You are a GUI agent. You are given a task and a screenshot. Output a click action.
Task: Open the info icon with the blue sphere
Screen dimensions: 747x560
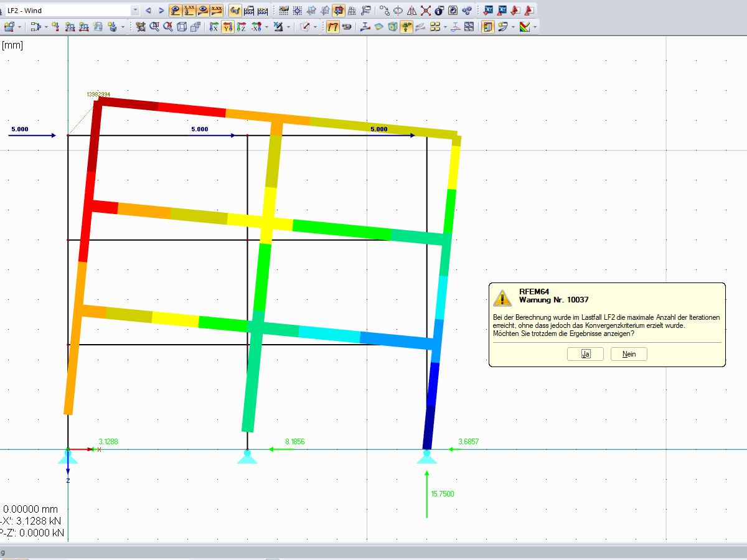click(x=439, y=11)
